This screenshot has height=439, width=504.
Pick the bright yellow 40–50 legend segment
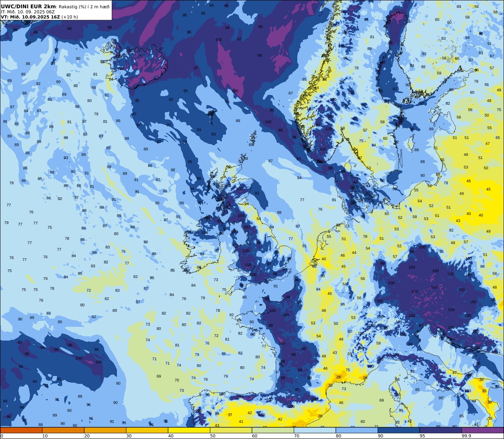coord(189,430)
